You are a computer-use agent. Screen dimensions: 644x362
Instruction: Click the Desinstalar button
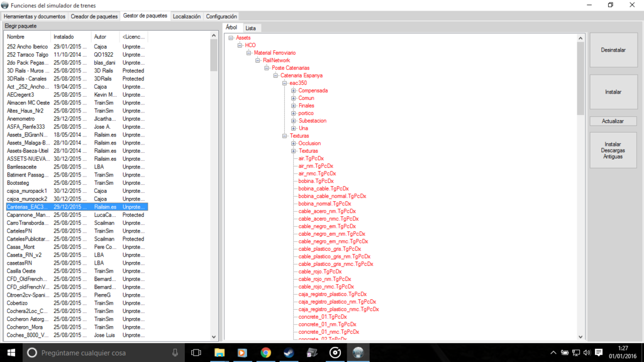pos(613,50)
